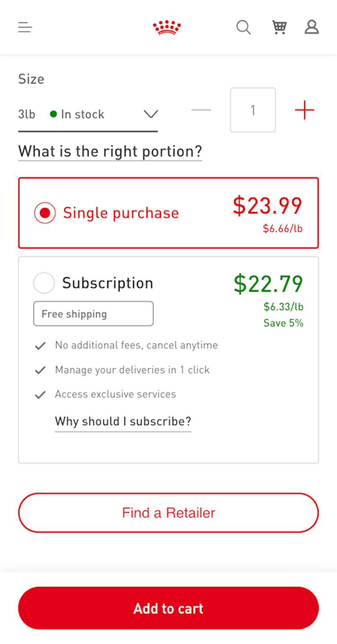Click the Add to cart button
This screenshot has width=337, height=644.
click(168, 608)
